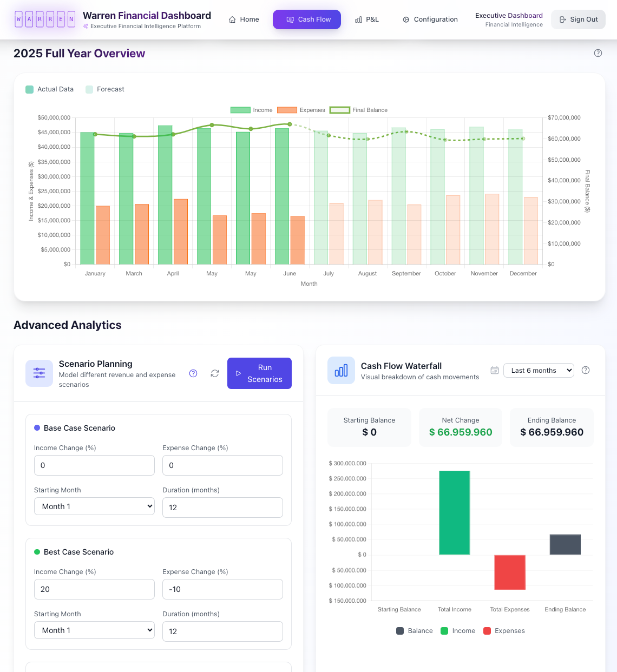The height and width of the screenshot is (672, 617).
Task: Open the P&L section via its chart icon
Action: coord(358,19)
